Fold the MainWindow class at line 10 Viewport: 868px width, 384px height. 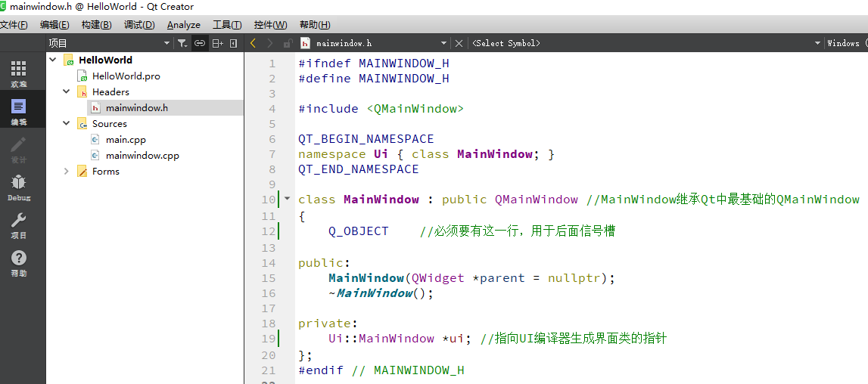coord(287,198)
